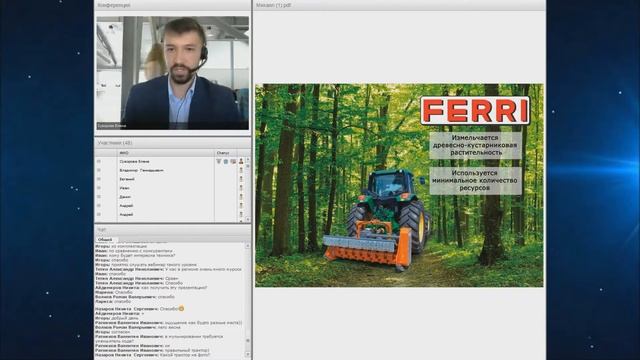Click the Конференция panel header
This screenshot has height=360, width=640.
coord(173,5)
